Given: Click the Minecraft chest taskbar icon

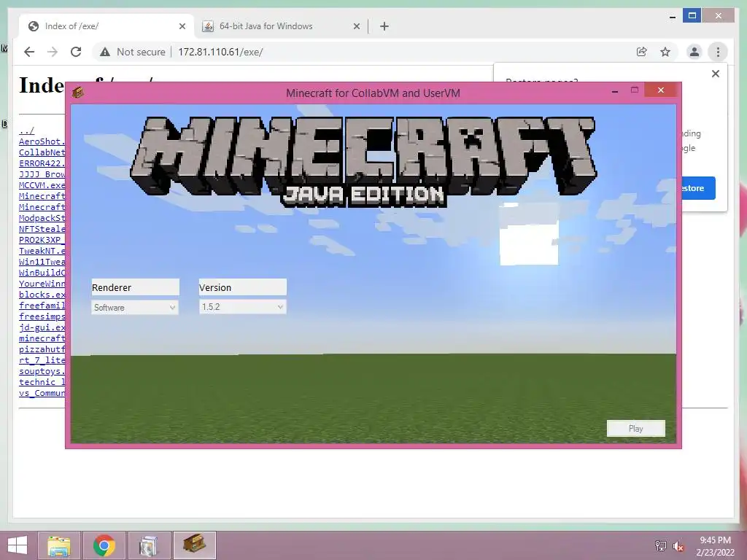Looking at the screenshot, I should point(194,545).
